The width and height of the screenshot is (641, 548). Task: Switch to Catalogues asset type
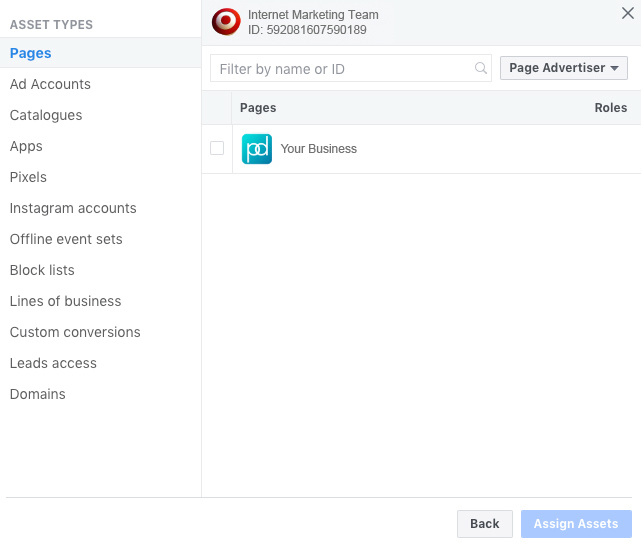[x=46, y=116]
